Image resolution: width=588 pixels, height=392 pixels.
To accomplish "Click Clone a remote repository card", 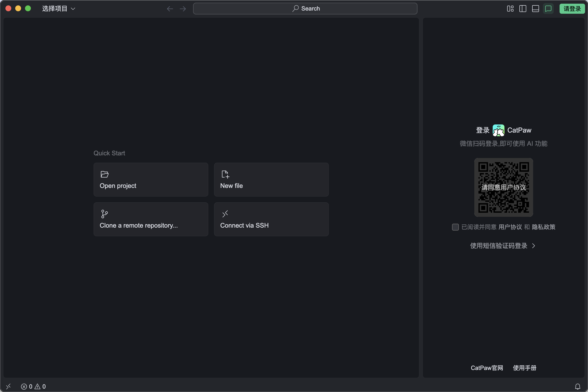I will click(151, 219).
